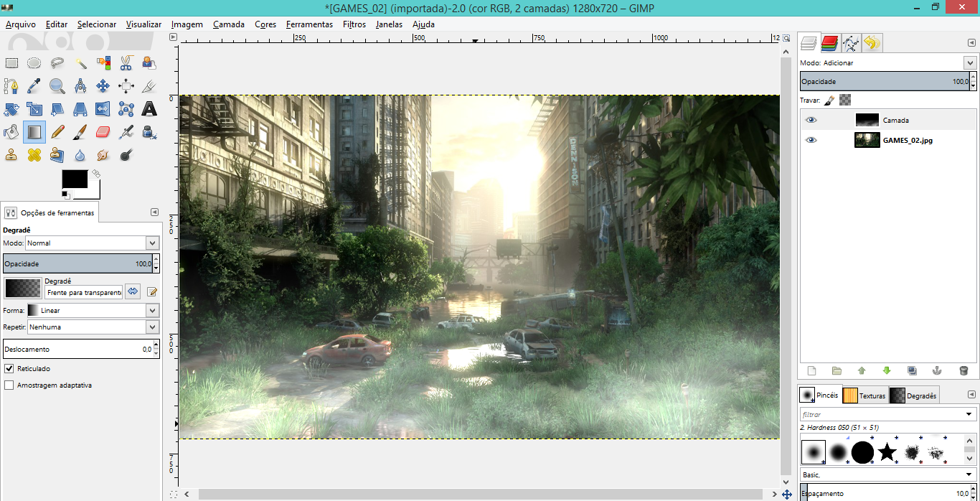Toggle visibility of GAMES_02.jpg layer
This screenshot has width=980, height=501.
[x=811, y=141]
